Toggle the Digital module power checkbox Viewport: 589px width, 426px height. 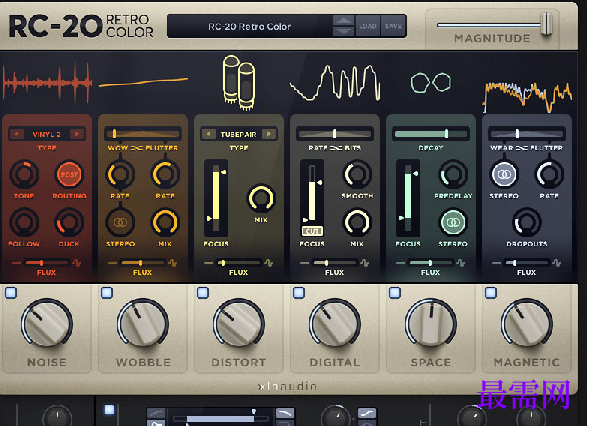pyautogui.click(x=299, y=293)
